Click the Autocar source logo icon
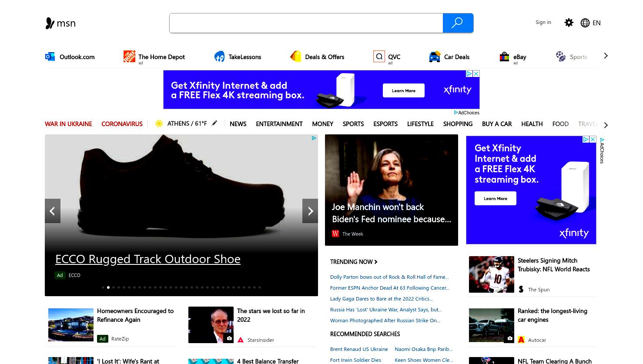Image resolution: width=643 pixels, height=364 pixels. point(521,340)
